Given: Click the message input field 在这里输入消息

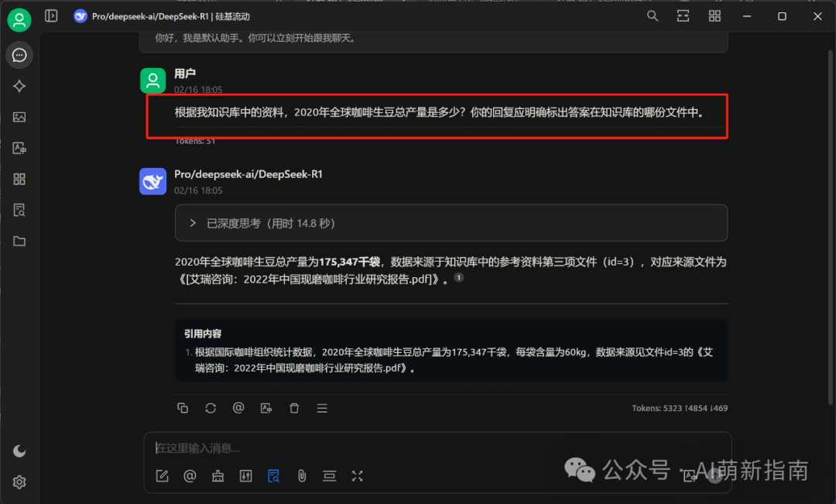Looking at the screenshot, I should (437, 448).
